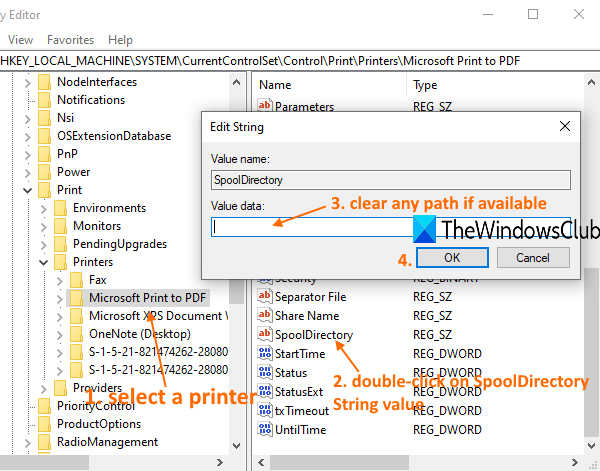Expand the NodeInterfaces key

(27, 83)
